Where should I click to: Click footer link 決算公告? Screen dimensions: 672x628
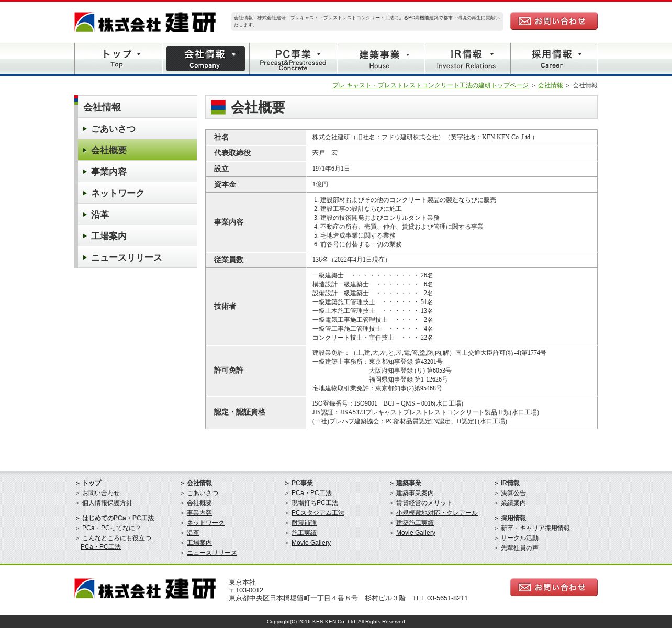513,493
